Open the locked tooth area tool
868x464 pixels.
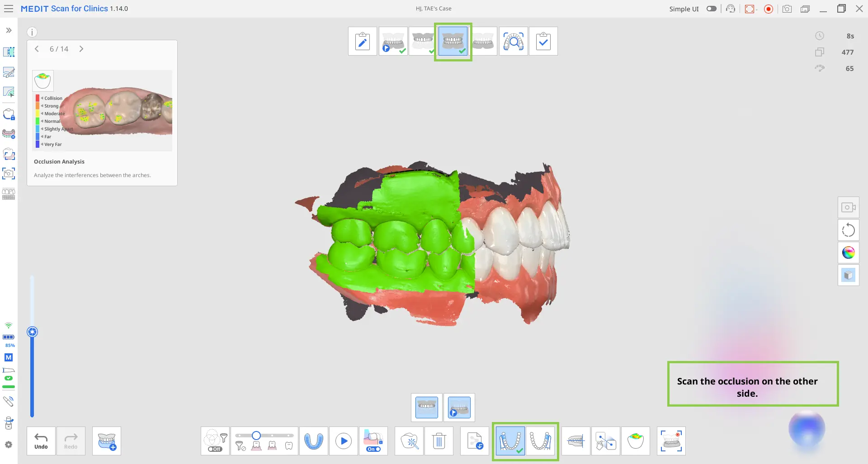(x=9, y=114)
